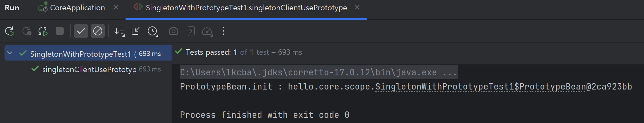Stop the running process

pyautogui.click(x=60, y=31)
